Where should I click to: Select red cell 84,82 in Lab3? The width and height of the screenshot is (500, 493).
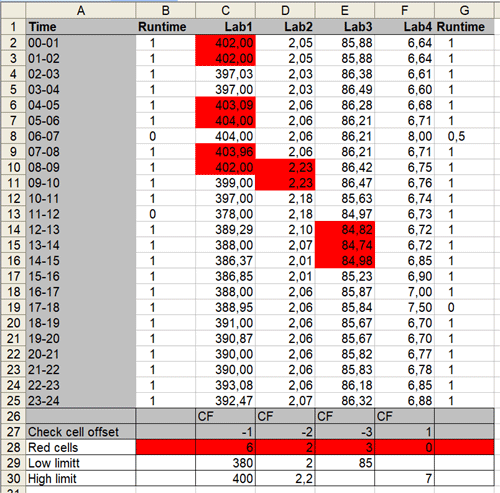point(345,230)
